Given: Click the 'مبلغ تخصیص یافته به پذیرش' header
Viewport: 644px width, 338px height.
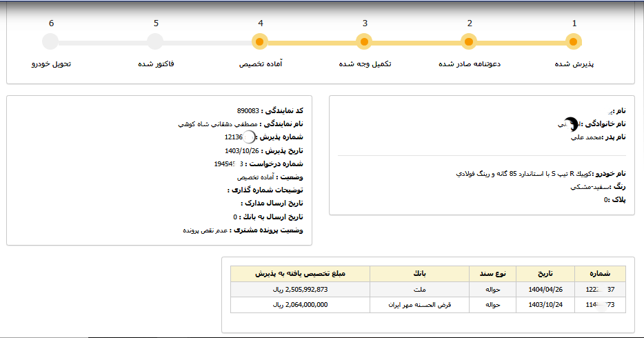Looking at the screenshot, I should tap(300, 274).
